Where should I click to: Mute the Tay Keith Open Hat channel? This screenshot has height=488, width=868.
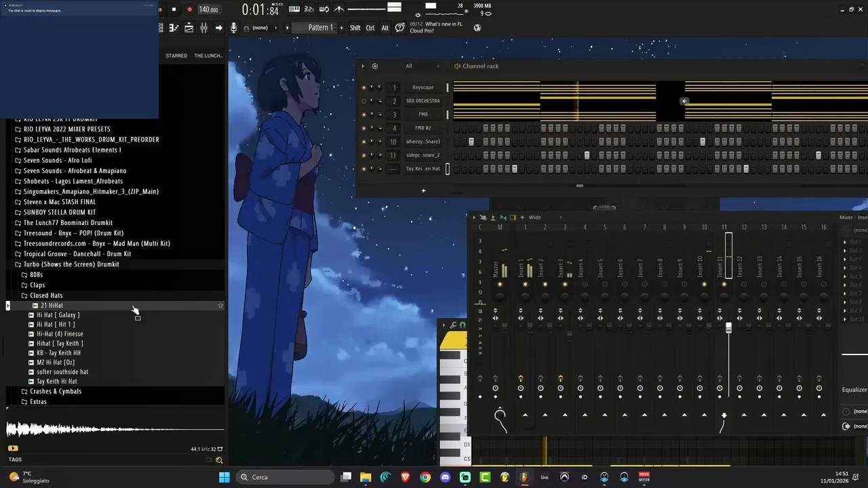click(x=363, y=169)
